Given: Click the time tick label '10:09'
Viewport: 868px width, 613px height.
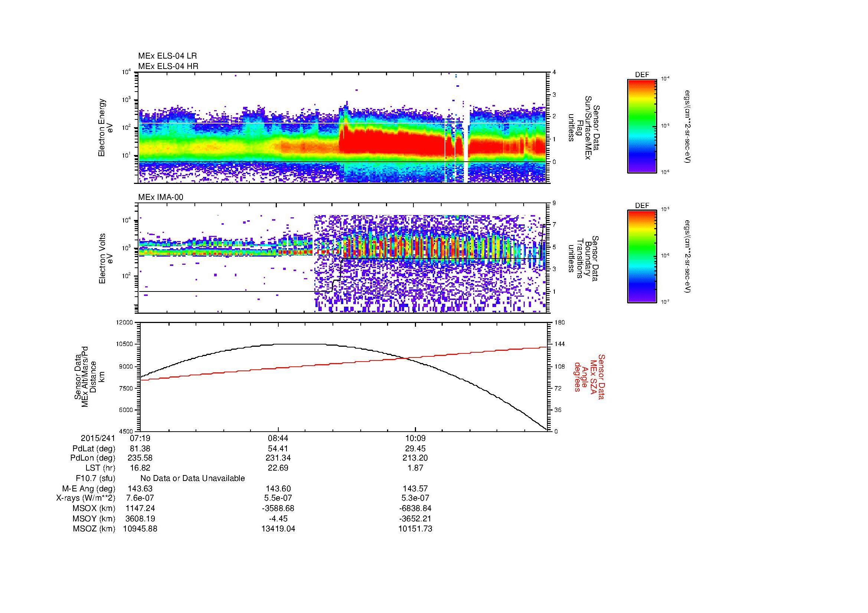Looking at the screenshot, I should [x=415, y=438].
